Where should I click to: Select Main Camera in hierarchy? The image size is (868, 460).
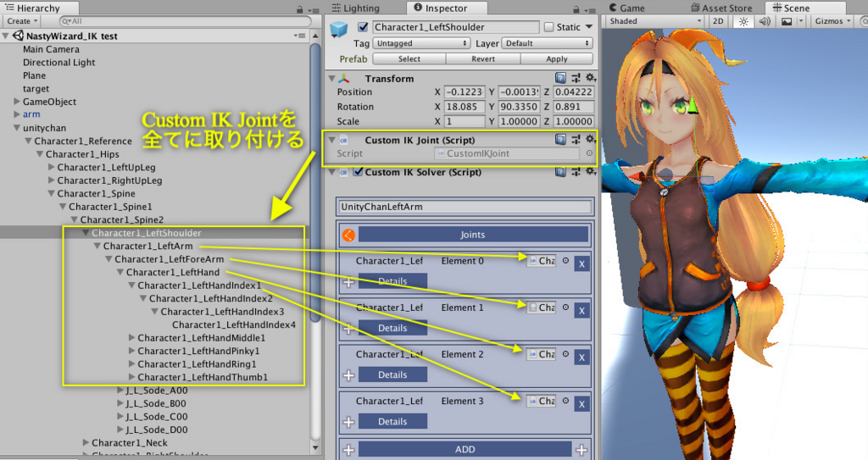click(x=51, y=49)
